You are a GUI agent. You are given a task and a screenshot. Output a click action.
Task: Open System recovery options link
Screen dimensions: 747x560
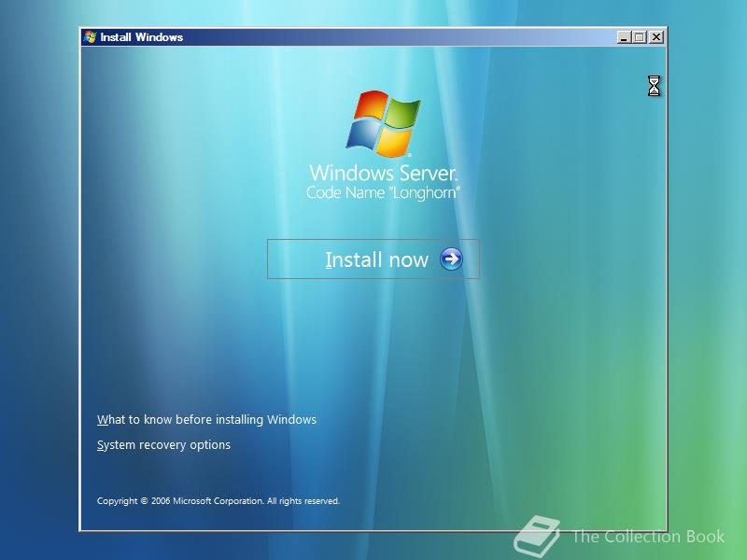(x=164, y=445)
